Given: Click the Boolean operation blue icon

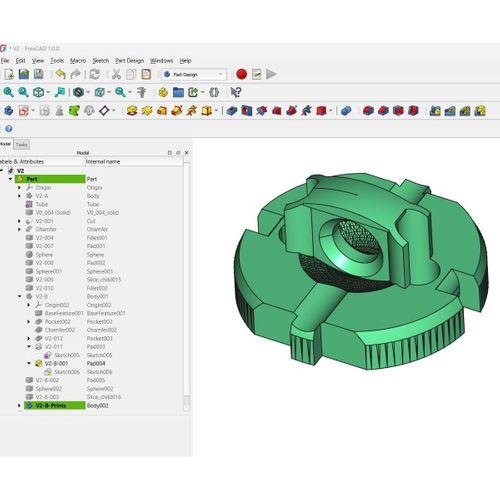Looking at the screenshot, I should [346, 111].
